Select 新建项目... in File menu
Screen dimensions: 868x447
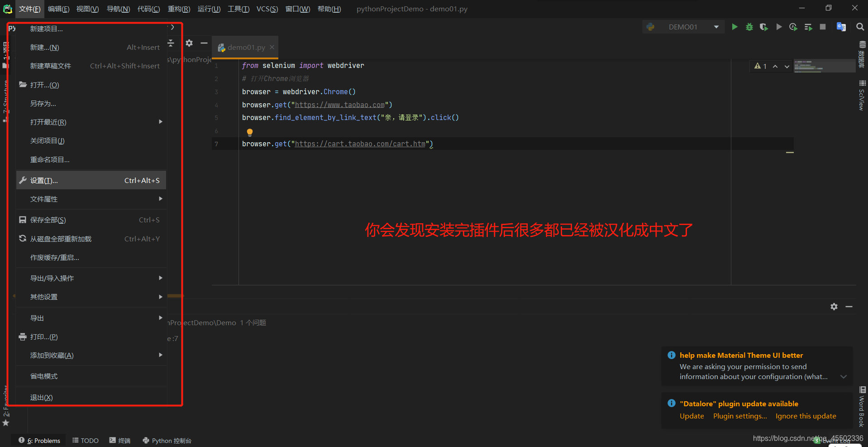point(91,29)
